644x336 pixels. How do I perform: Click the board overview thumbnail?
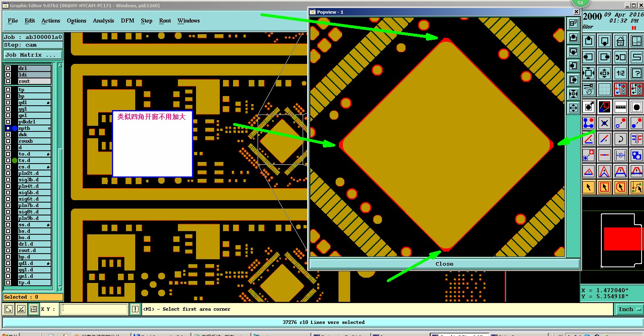(x=621, y=240)
